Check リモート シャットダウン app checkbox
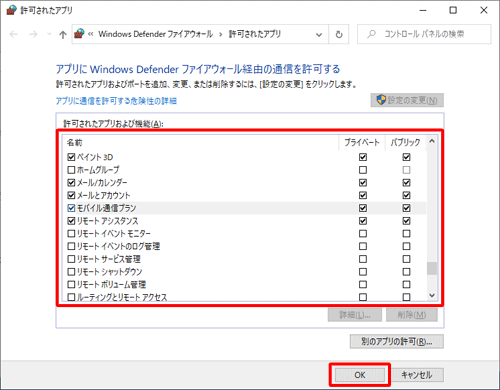The height and width of the screenshot is (390, 500). click(71, 272)
